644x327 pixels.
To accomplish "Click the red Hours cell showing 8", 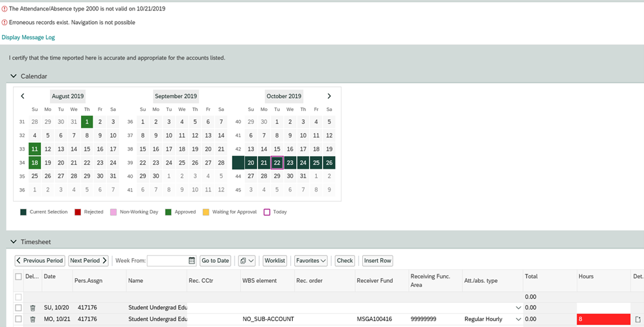I will click(603, 319).
